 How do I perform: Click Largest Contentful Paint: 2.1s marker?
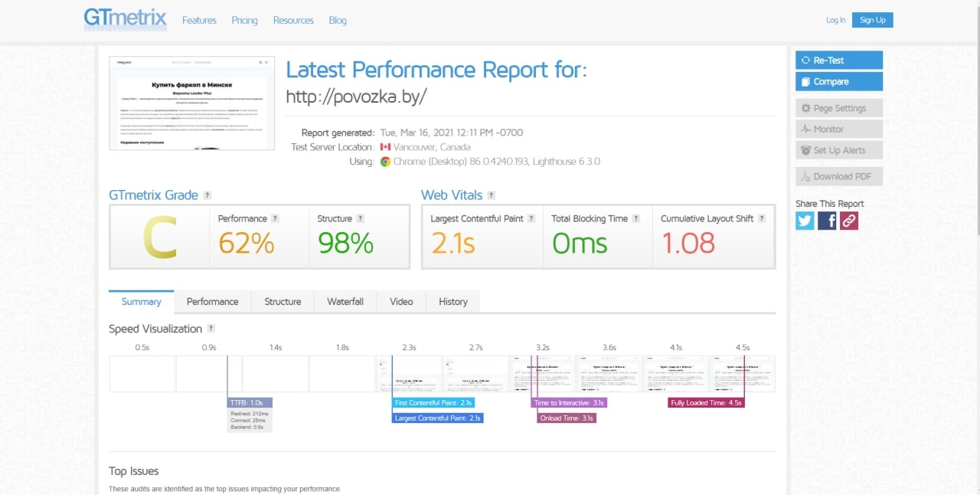click(438, 418)
